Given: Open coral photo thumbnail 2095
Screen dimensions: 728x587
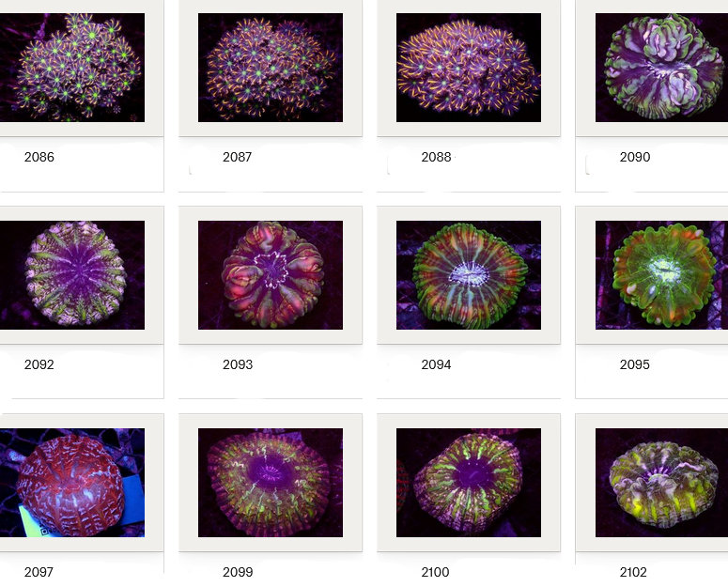Looking at the screenshot, I should point(661,274).
